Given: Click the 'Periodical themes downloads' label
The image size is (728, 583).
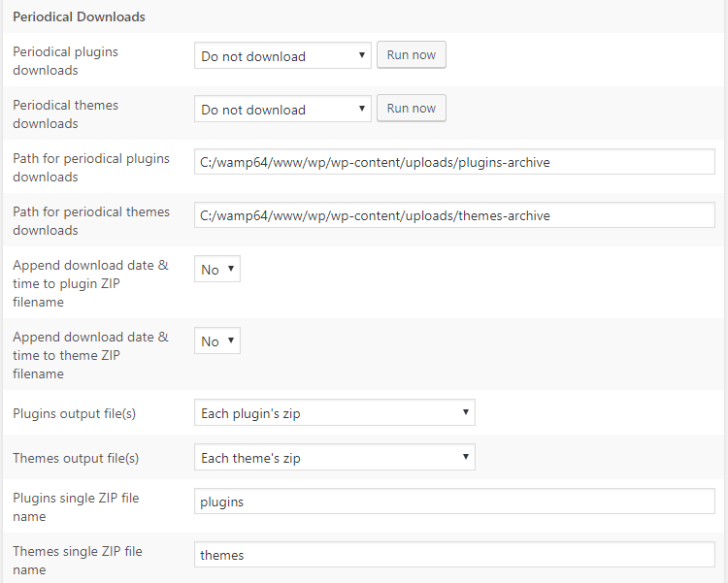Looking at the screenshot, I should coord(65,114).
